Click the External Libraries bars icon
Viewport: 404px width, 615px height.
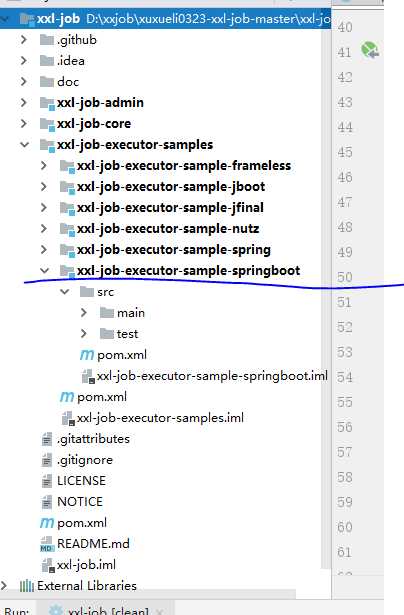coord(27,586)
